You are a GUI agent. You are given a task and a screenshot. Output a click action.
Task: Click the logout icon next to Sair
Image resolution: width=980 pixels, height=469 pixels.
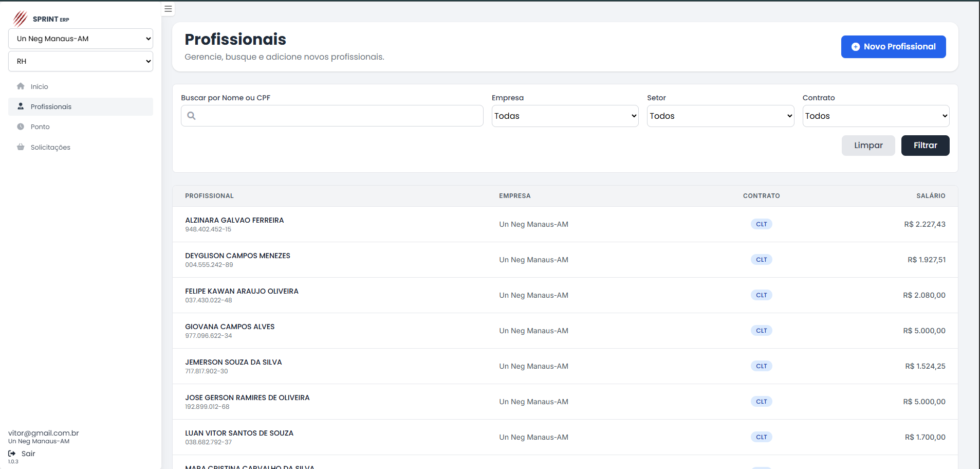(x=12, y=454)
